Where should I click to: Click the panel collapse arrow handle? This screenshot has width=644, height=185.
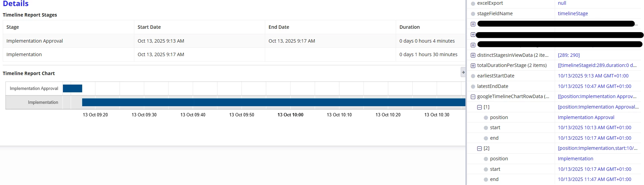(x=463, y=72)
